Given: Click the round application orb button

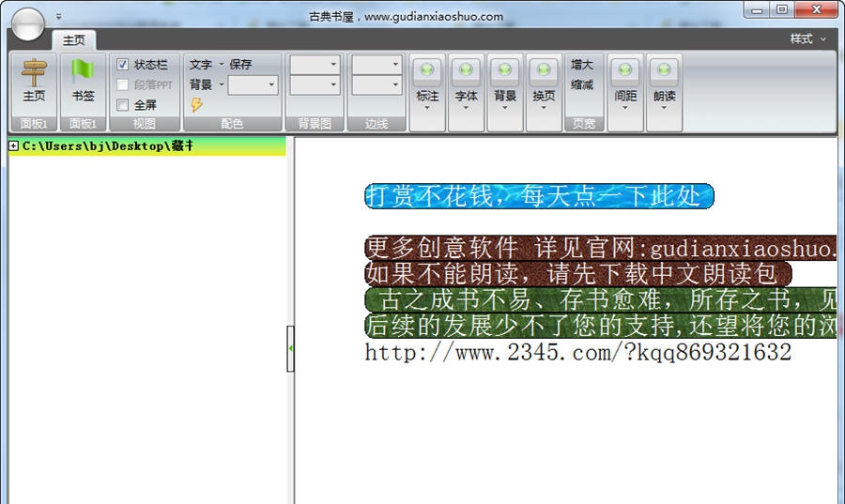Looking at the screenshot, I should pos(28,24).
